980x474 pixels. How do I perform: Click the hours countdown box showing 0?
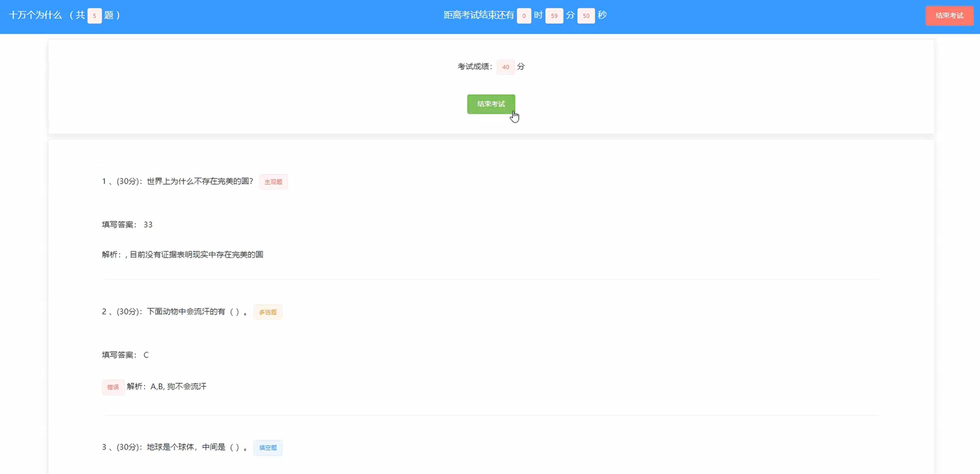pyautogui.click(x=524, y=16)
